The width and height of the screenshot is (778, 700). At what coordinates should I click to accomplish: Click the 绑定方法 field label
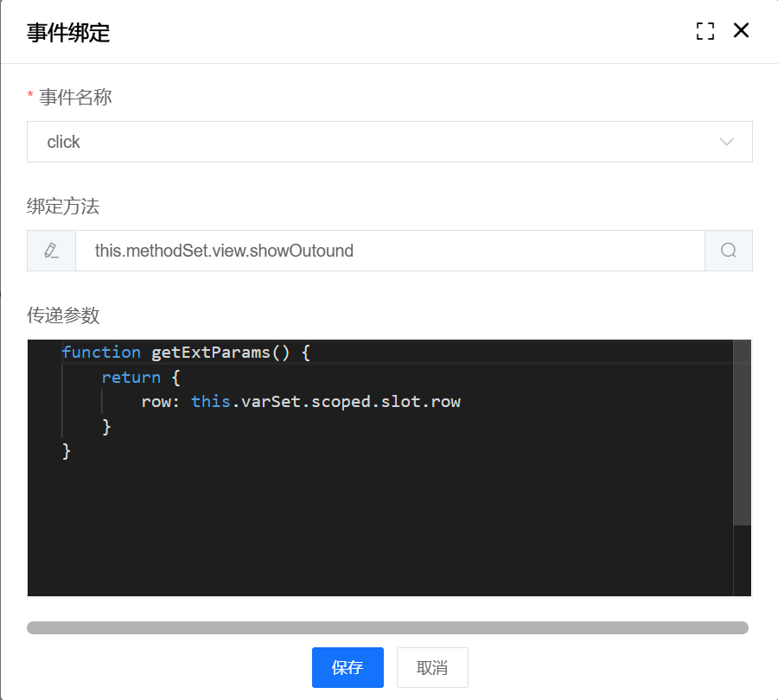[63, 207]
